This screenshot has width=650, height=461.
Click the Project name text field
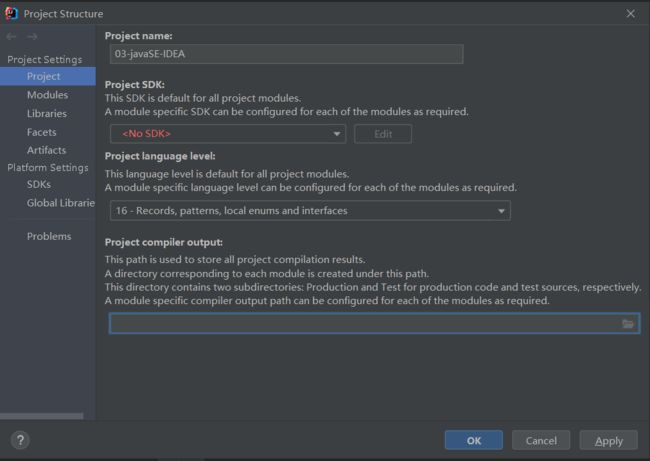click(286, 54)
